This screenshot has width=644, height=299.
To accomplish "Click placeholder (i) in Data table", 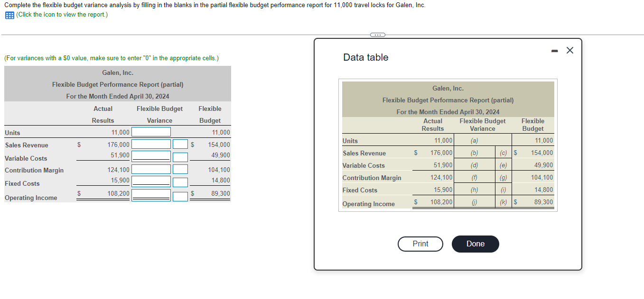I will pos(504,190).
